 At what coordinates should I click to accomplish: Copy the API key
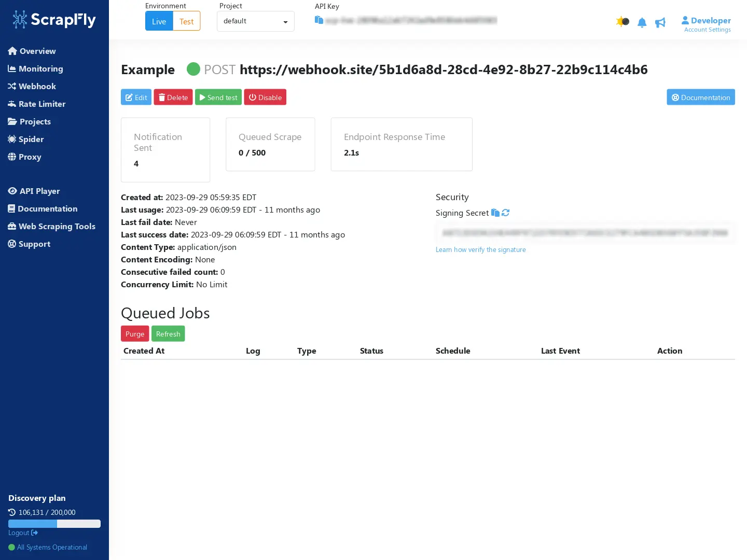tap(319, 20)
